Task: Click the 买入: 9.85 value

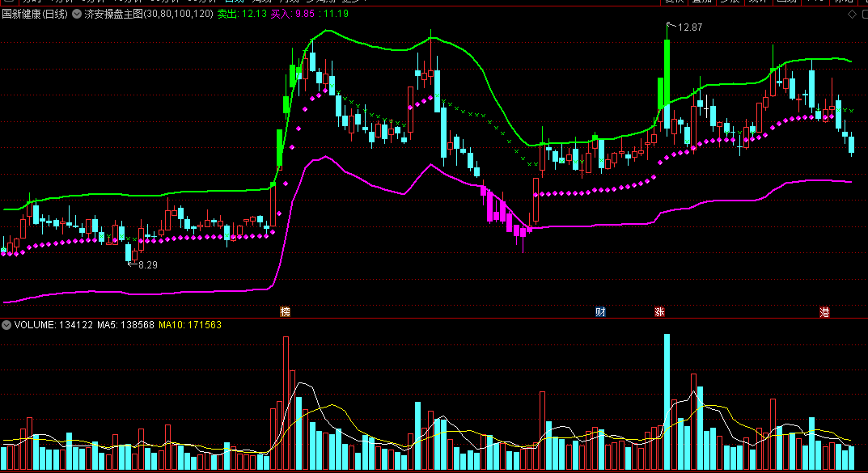Action: coord(292,14)
